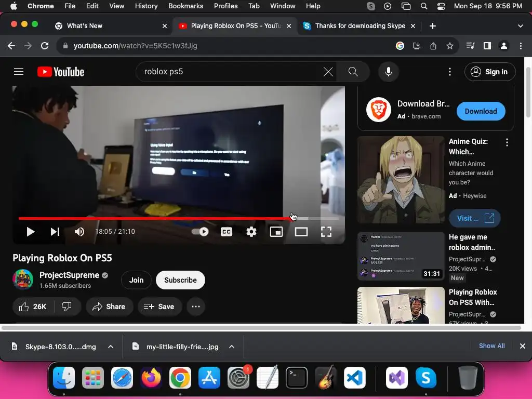Open Visual Studio Code in Dock
The width and height of the screenshot is (532, 399).
[354, 378]
